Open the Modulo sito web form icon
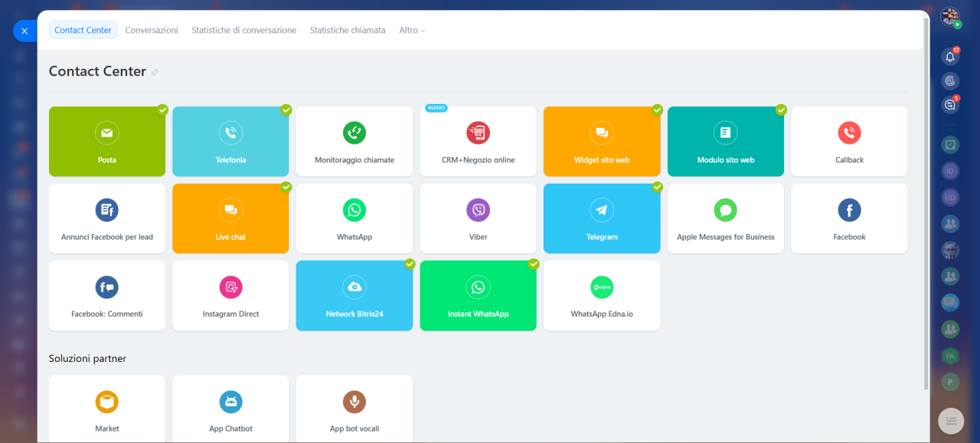The image size is (980, 443). tap(726, 133)
